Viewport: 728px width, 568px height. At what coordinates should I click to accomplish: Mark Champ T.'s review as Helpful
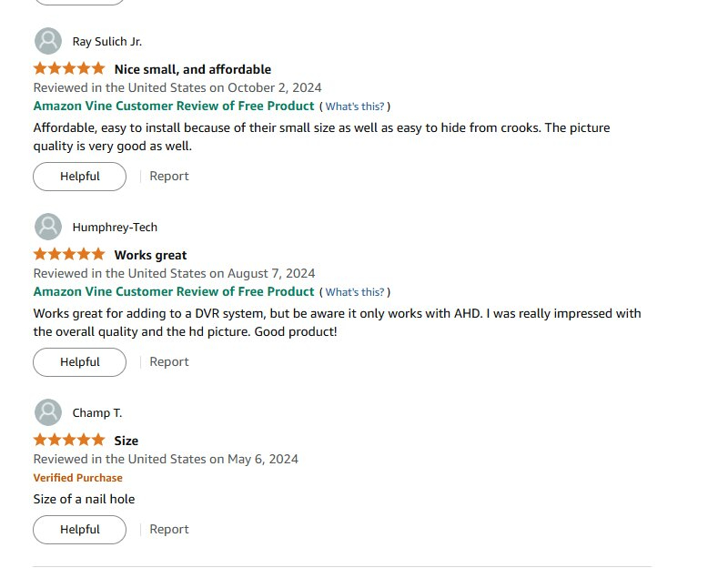pyautogui.click(x=79, y=530)
